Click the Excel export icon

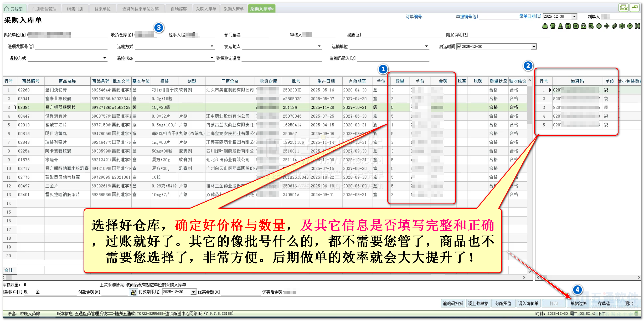coord(622,26)
